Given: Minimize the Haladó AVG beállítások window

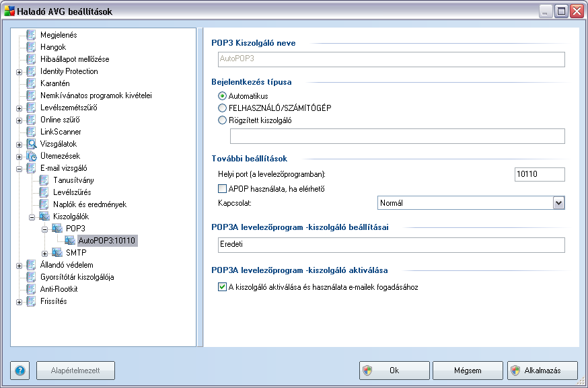Looking at the screenshot, I should 546,11.
